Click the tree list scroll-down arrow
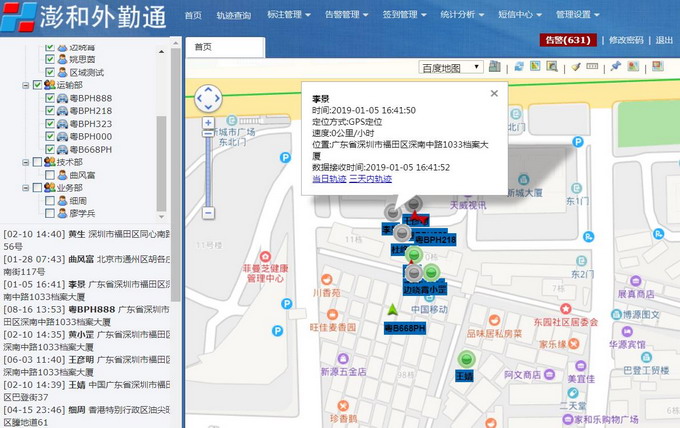Viewport: 680px width, 428px height. pos(161,216)
